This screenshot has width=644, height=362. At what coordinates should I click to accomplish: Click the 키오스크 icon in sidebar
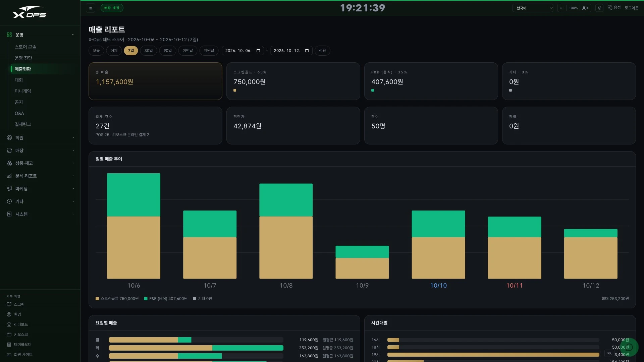pyautogui.click(x=9, y=335)
